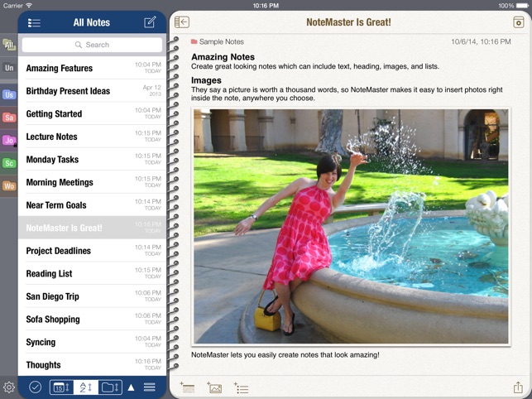Insert a heading with the add-heading icon
The width and height of the screenshot is (532, 399).
pos(187,387)
